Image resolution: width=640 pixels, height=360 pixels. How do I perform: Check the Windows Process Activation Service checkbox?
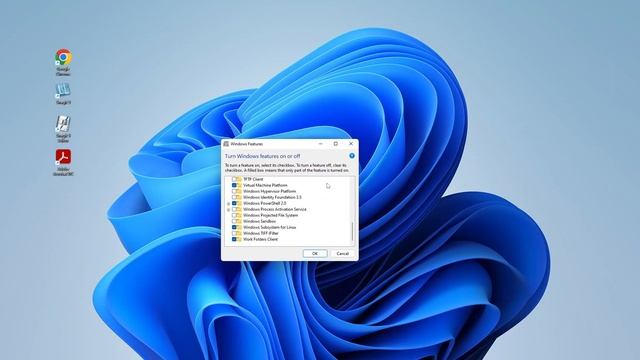pyautogui.click(x=234, y=209)
